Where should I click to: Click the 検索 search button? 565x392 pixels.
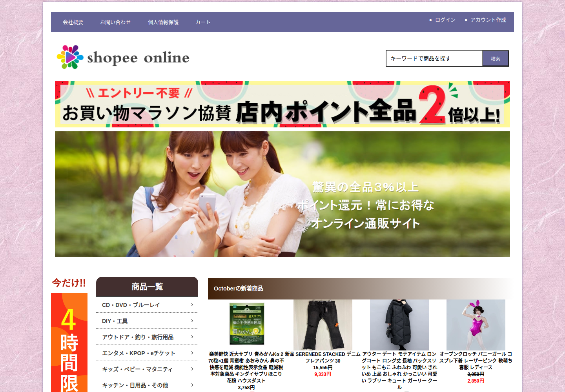pyautogui.click(x=495, y=59)
